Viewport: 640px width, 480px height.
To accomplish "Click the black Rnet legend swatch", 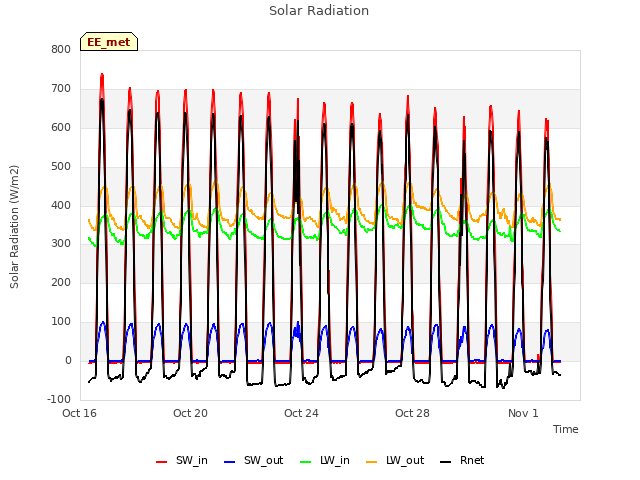I will pyautogui.click(x=446, y=462).
